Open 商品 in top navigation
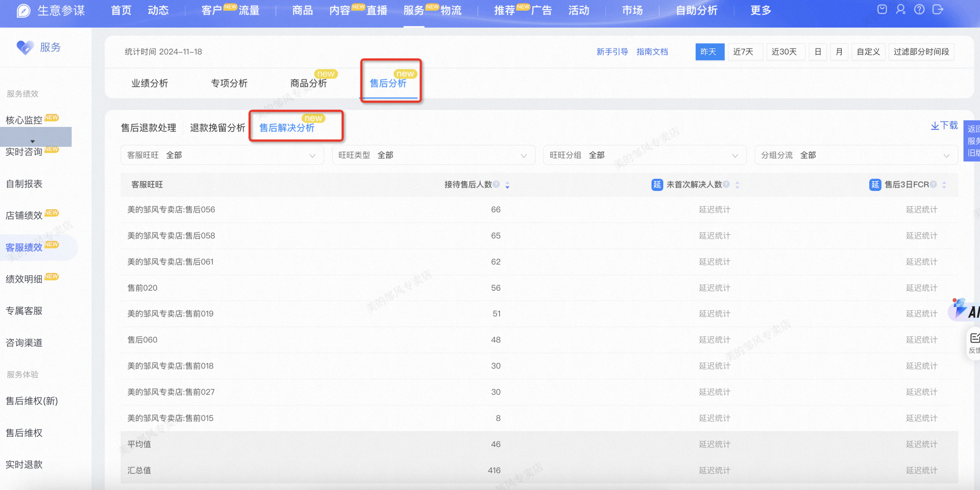The image size is (980, 490). [x=303, y=10]
